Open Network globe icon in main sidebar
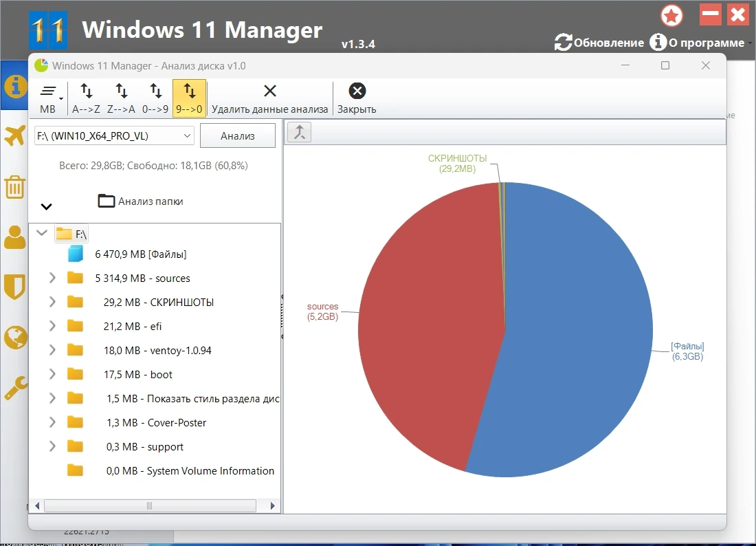 tap(15, 338)
